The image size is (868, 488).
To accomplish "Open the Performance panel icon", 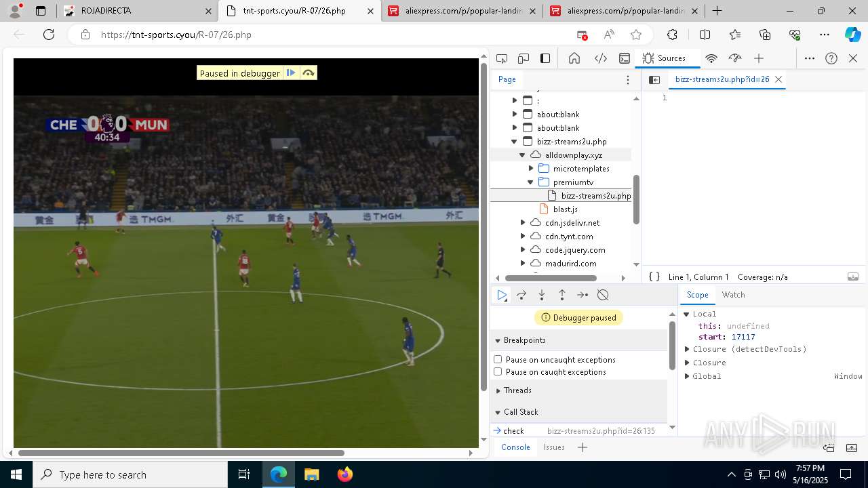I will point(735,58).
